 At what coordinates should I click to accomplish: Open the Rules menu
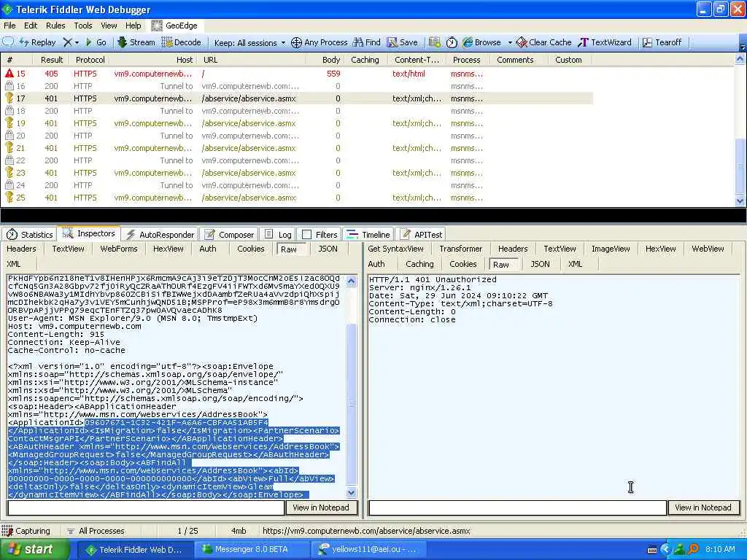click(x=55, y=26)
